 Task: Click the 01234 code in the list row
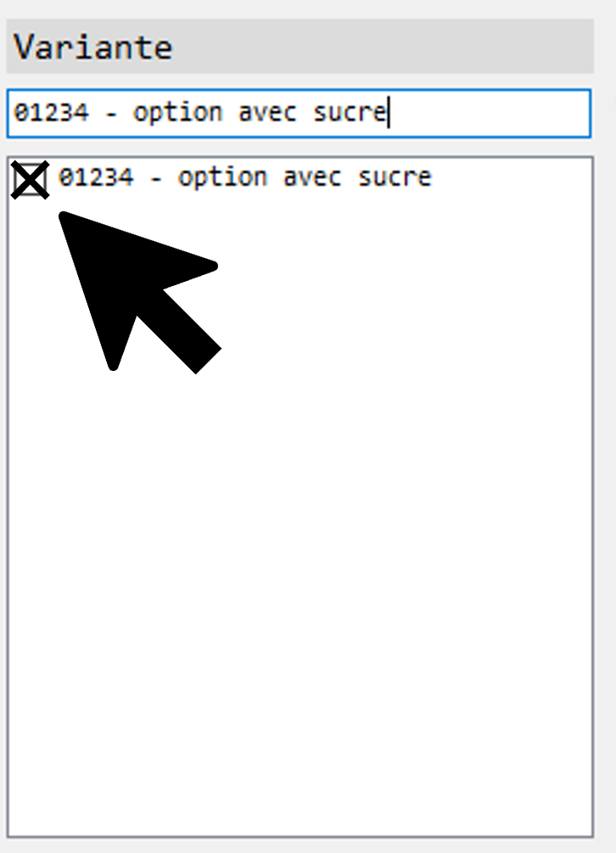coord(96,178)
